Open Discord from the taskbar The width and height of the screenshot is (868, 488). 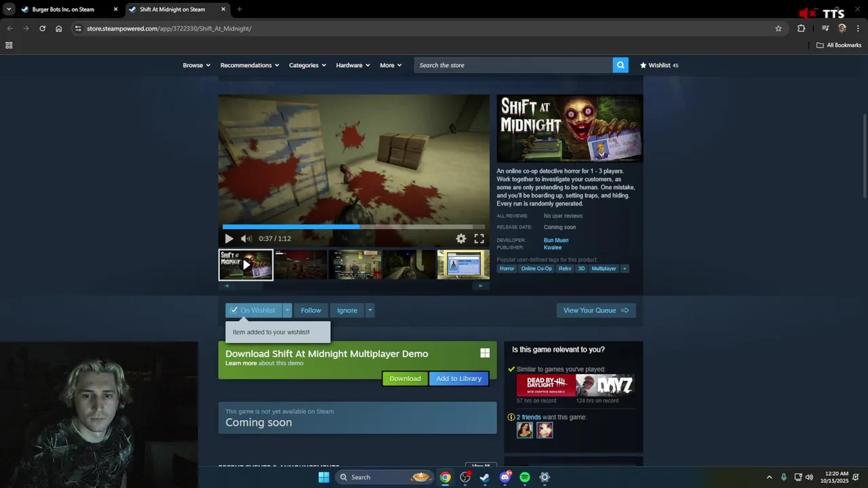(505, 477)
